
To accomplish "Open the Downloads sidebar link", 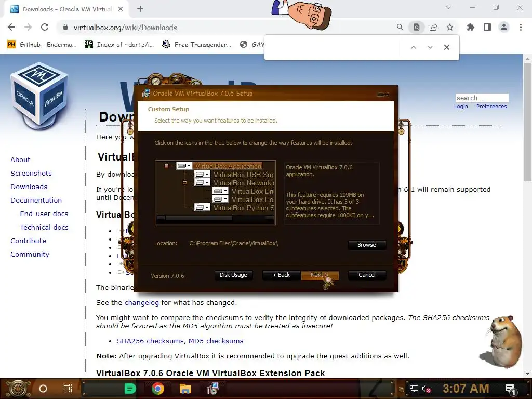I will pos(29,187).
